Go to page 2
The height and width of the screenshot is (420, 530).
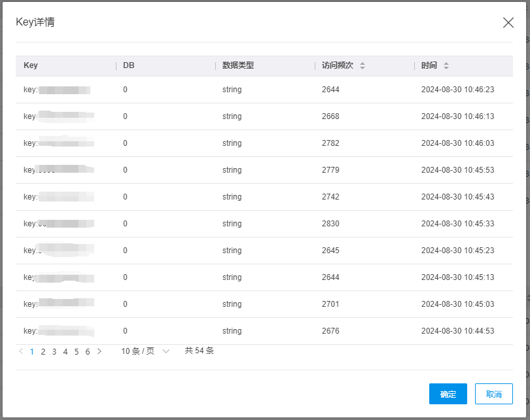pos(43,351)
